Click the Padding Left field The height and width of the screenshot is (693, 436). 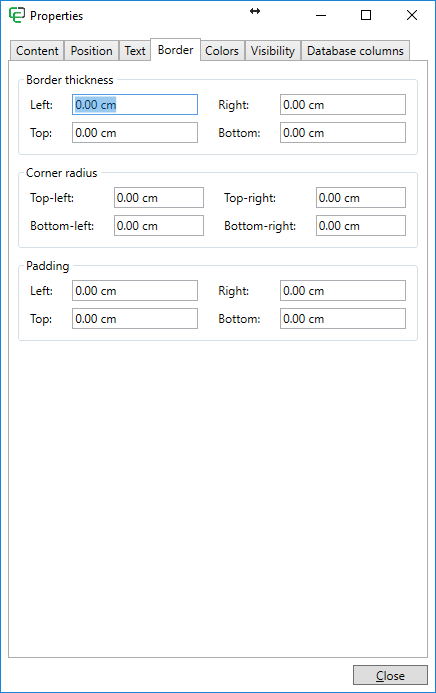[135, 290]
